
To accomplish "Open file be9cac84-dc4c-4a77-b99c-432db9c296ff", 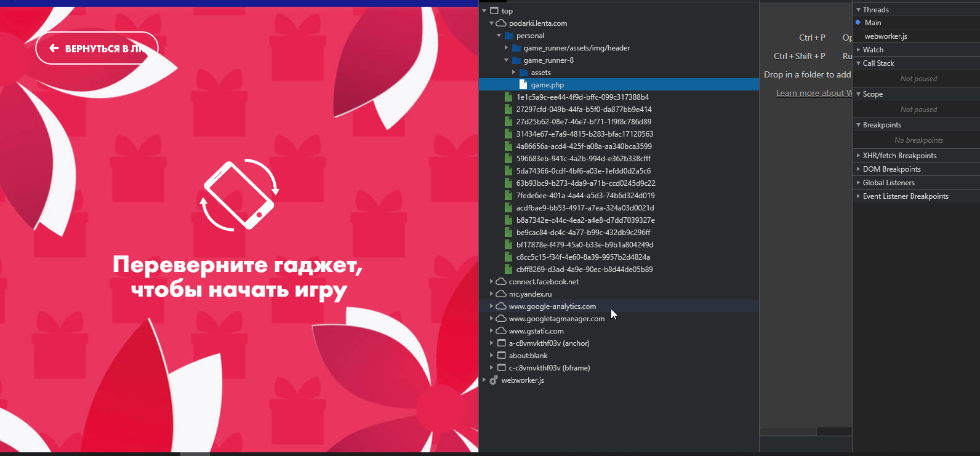I will pyautogui.click(x=583, y=233).
